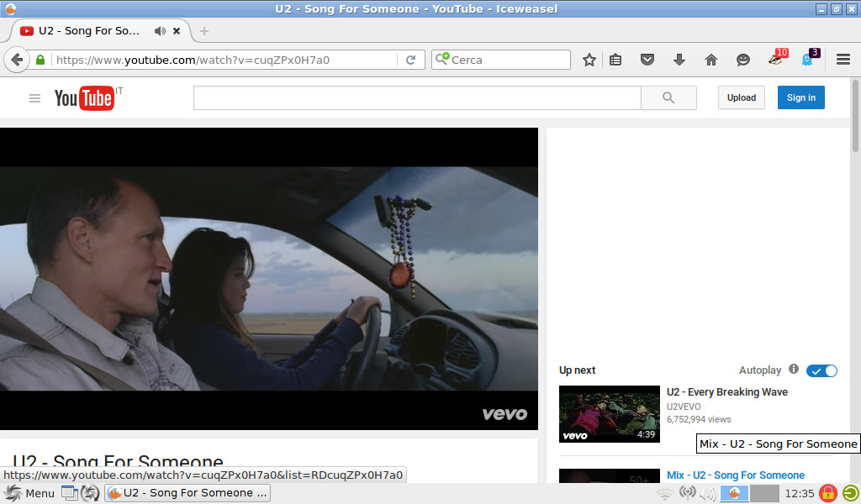Close the U2 - Song For Someone tab
Viewport: 861px width, 504px height.
click(x=177, y=31)
